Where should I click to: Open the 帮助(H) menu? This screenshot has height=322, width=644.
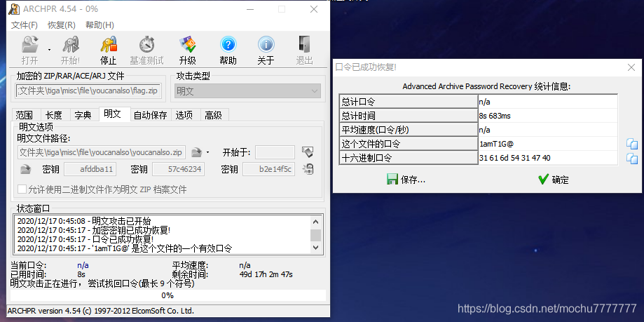tap(100, 25)
